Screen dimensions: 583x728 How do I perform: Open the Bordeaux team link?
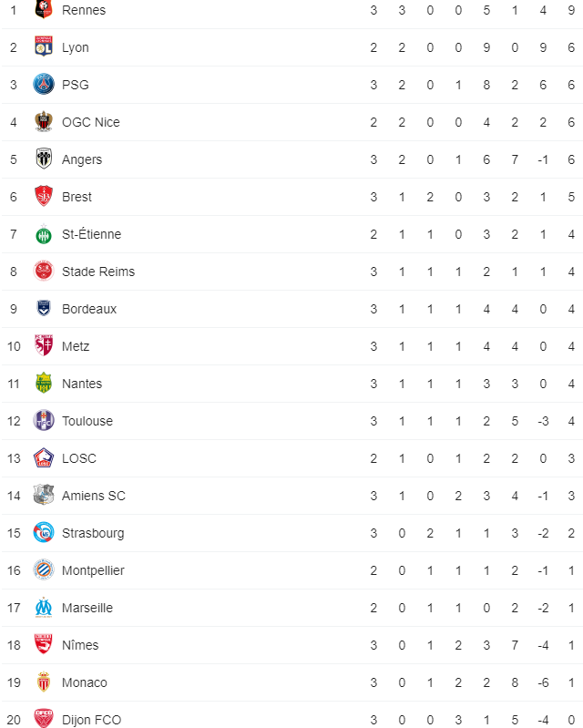pyautogui.click(x=89, y=309)
